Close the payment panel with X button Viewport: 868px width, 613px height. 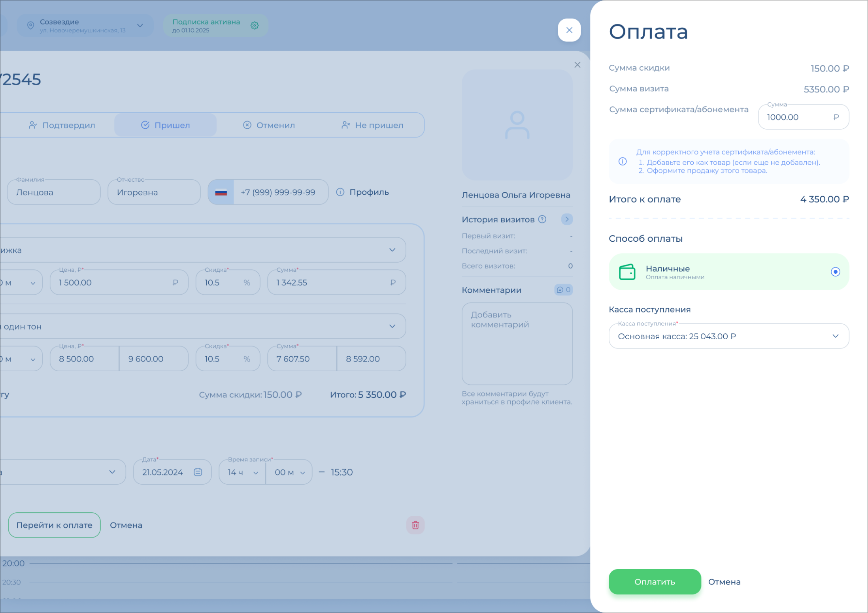tap(569, 30)
